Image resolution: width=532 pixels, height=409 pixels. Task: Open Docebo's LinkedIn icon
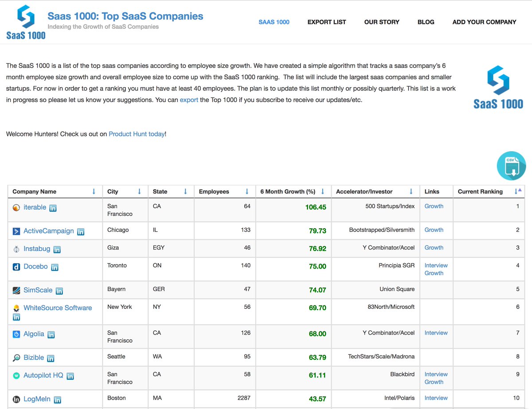pyautogui.click(x=55, y=267)
